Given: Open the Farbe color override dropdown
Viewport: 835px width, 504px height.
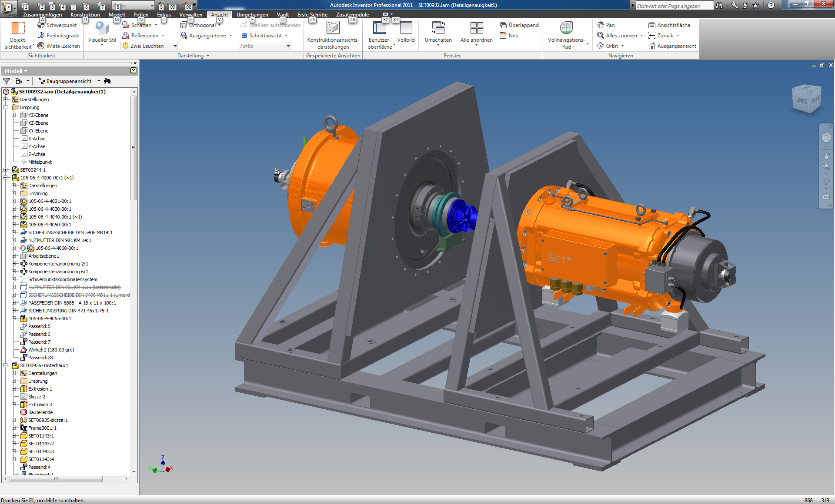Looking at the screenshot, I should tap(288, 46).
